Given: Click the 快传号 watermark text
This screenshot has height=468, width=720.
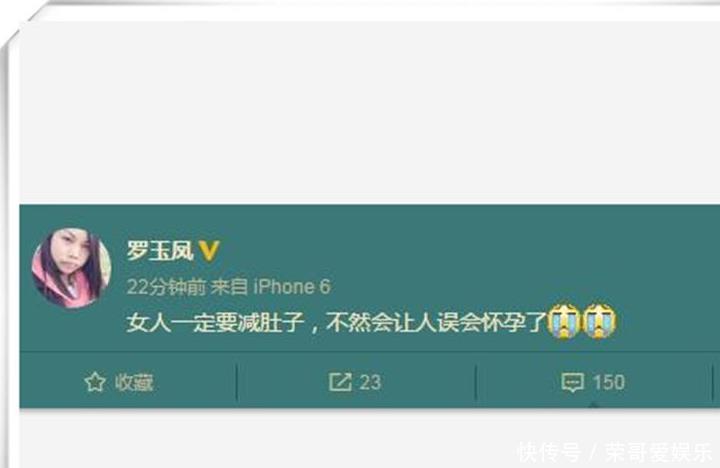Looking at the screenshot, I should click(x=549, y=452).
